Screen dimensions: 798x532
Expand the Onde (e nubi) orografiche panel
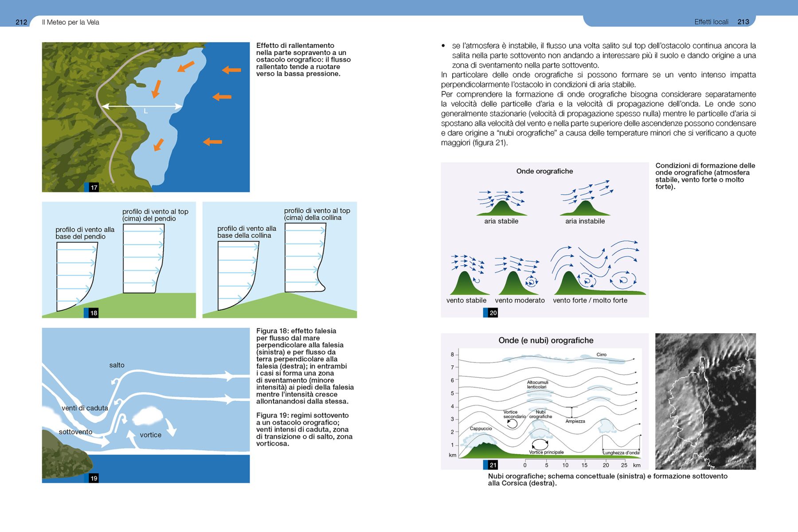pos(546,340)
